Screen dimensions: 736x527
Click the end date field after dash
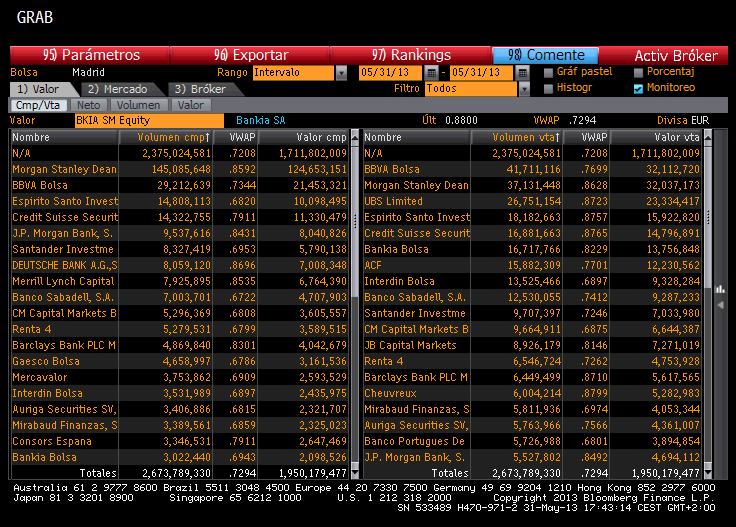click(481, 73)
